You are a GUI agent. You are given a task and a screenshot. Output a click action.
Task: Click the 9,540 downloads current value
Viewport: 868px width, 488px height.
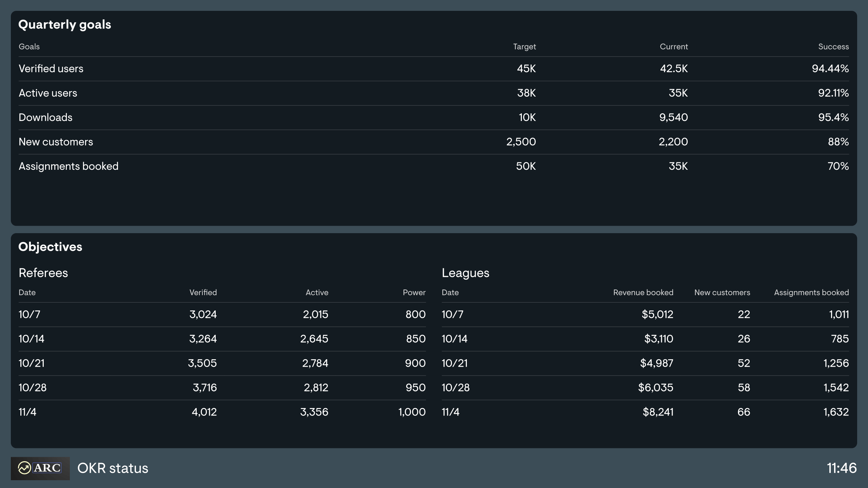tap(673, 117)
